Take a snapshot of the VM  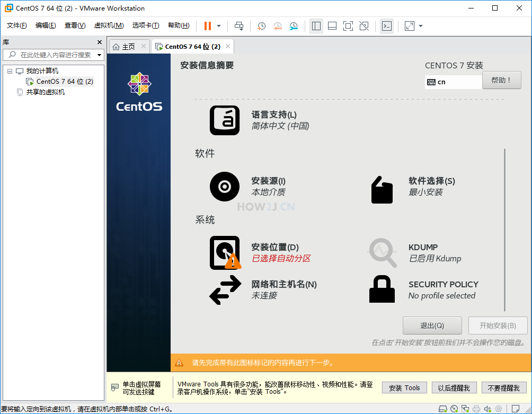tap(261, 26)
